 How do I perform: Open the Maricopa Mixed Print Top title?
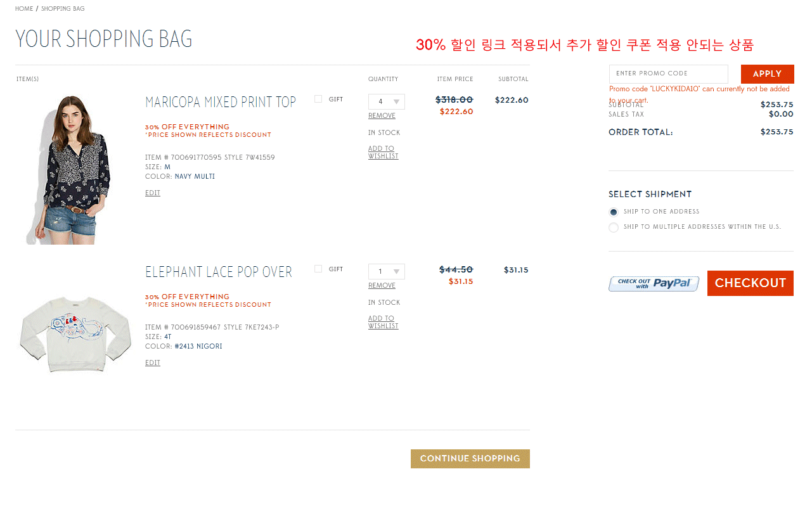click(x=220, y=102)
